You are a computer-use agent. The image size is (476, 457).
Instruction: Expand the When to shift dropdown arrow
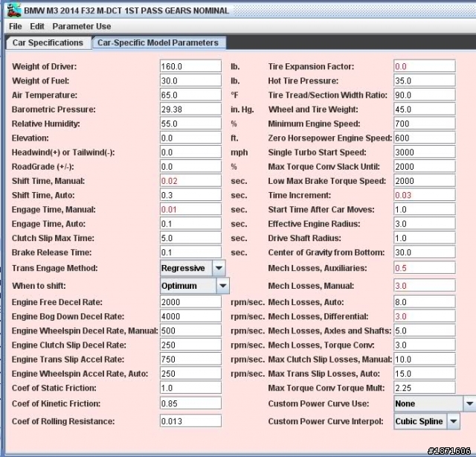point(223,286)
